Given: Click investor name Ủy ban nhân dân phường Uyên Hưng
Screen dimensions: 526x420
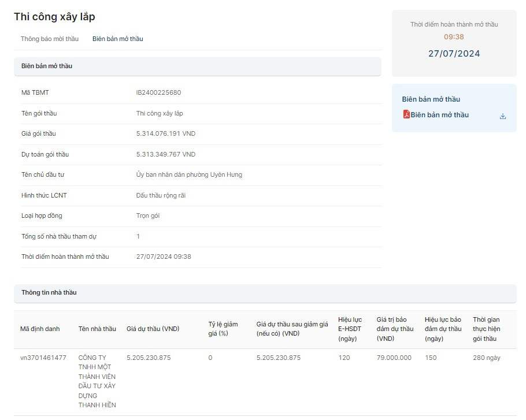Looking at the screenshot, I should [189, 174].
